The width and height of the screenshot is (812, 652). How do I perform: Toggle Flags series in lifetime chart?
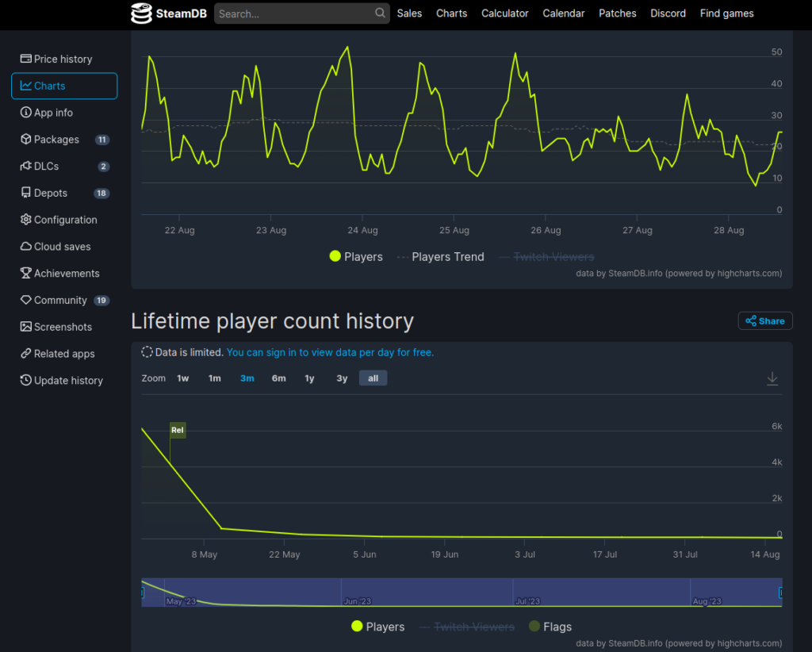[550, 627]
